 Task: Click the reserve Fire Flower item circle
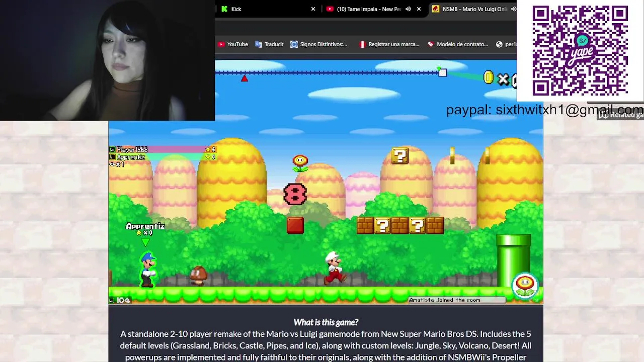(x=525, y=286)
